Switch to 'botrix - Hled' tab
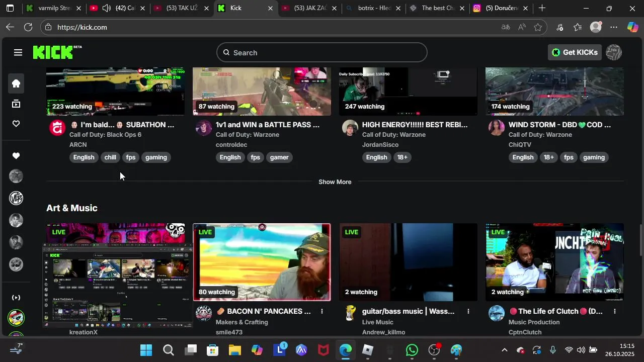 (x=374, y=8)
